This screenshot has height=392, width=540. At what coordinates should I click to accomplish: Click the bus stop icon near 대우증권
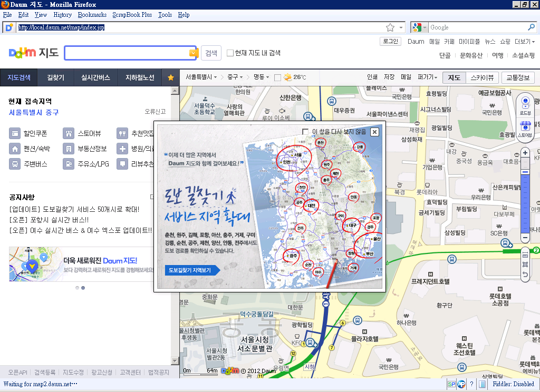[331, 101]
